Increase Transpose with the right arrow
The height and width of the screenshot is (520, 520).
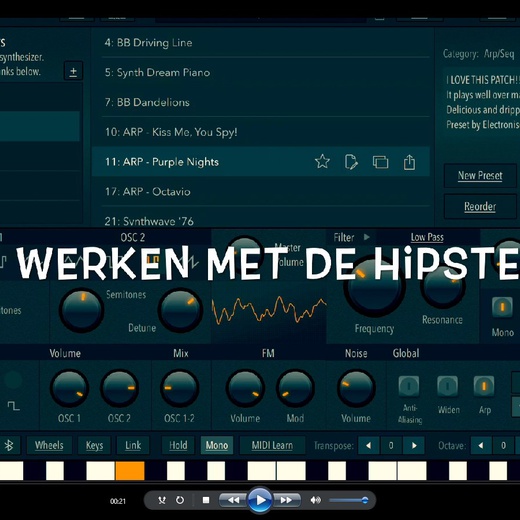pos(414,446)
